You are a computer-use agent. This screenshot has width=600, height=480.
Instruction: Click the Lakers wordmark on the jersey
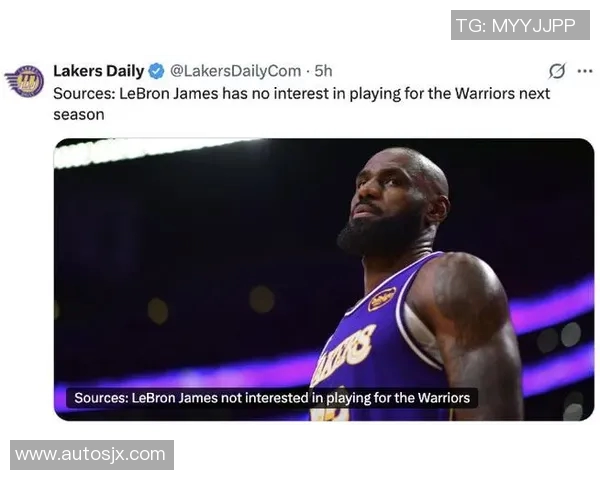point(343,354)
